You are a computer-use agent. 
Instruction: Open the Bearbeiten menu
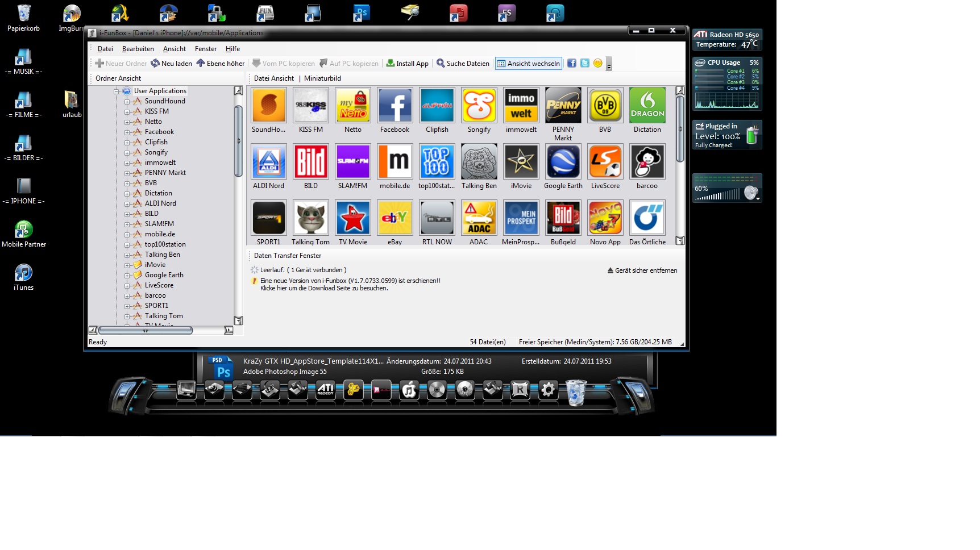pos(138,49)
